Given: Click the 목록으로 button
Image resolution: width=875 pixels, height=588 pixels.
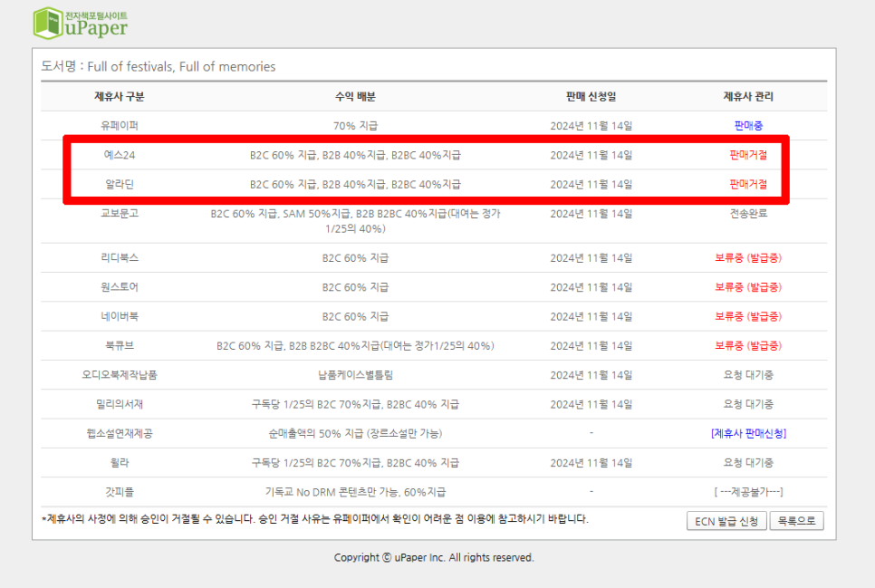Looking at the screenshot, I should point(796,521).
